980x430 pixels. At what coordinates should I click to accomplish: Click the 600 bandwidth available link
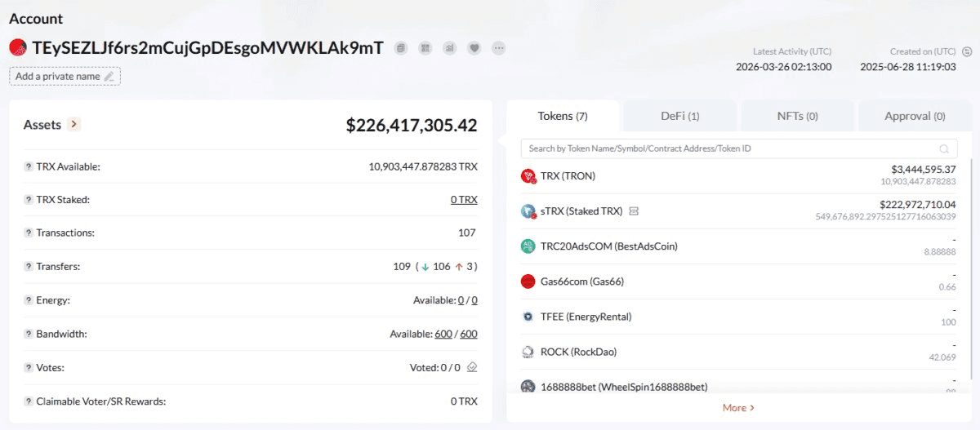coord(443,334)
